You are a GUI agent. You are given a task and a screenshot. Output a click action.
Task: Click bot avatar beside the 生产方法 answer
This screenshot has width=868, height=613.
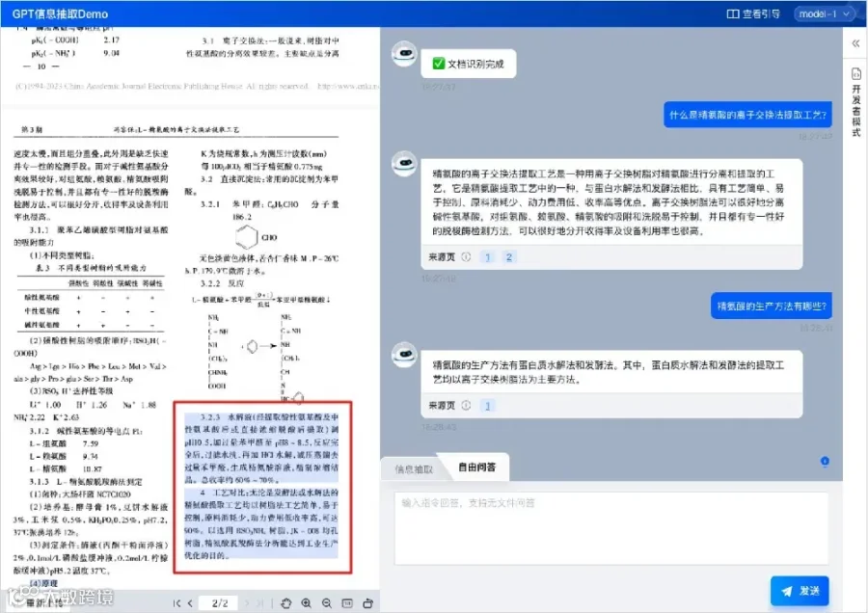click(404, 355)
